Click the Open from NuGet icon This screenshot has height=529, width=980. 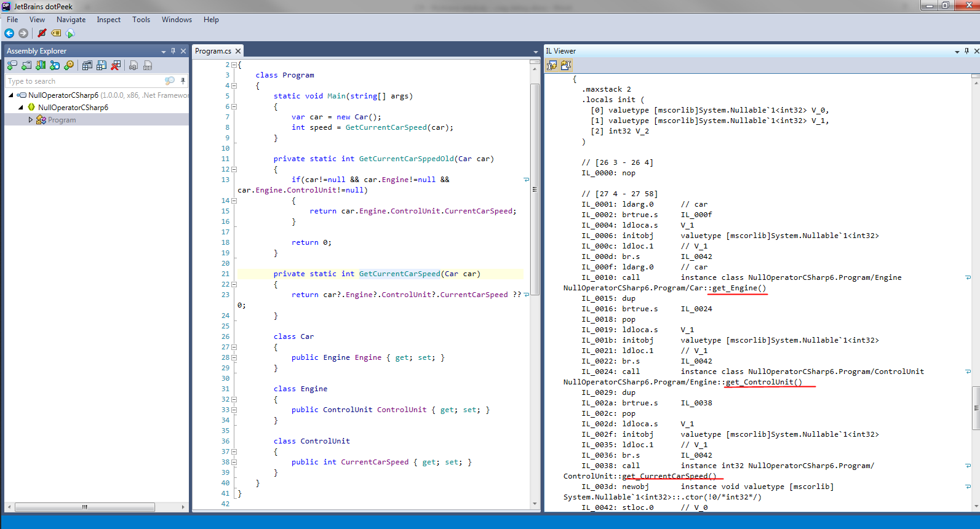click(55, 65)
